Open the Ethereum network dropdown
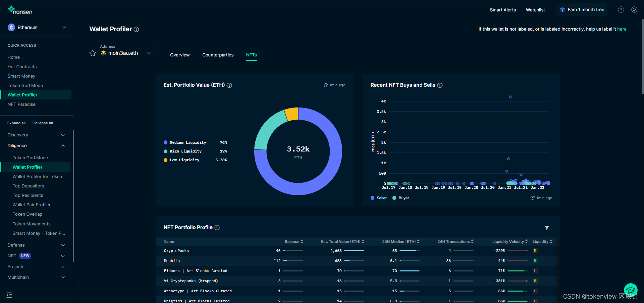This screenshot has width=644, height=303. (x=37, y=28)
